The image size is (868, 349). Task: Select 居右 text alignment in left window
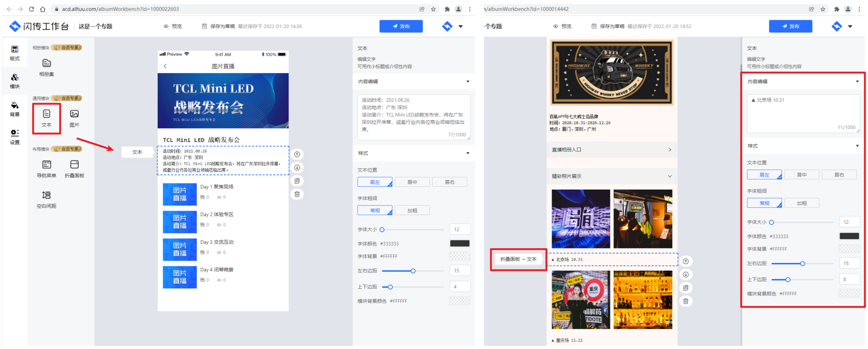click(450, 182)
